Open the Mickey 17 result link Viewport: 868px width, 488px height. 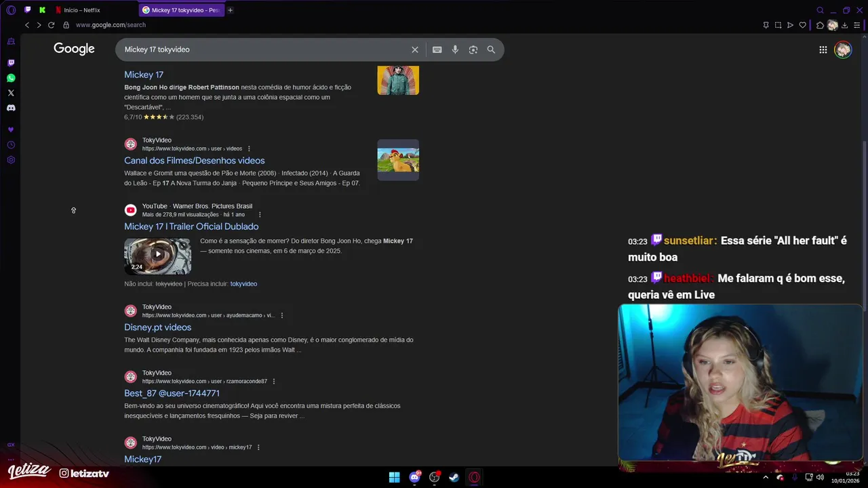(144, 75)
